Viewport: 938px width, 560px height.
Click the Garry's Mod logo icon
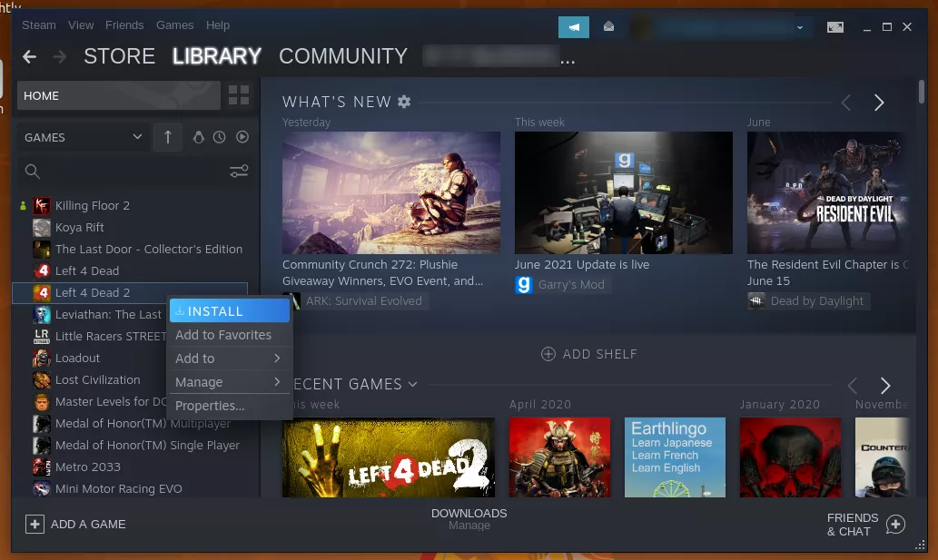(x=523, y=284)
